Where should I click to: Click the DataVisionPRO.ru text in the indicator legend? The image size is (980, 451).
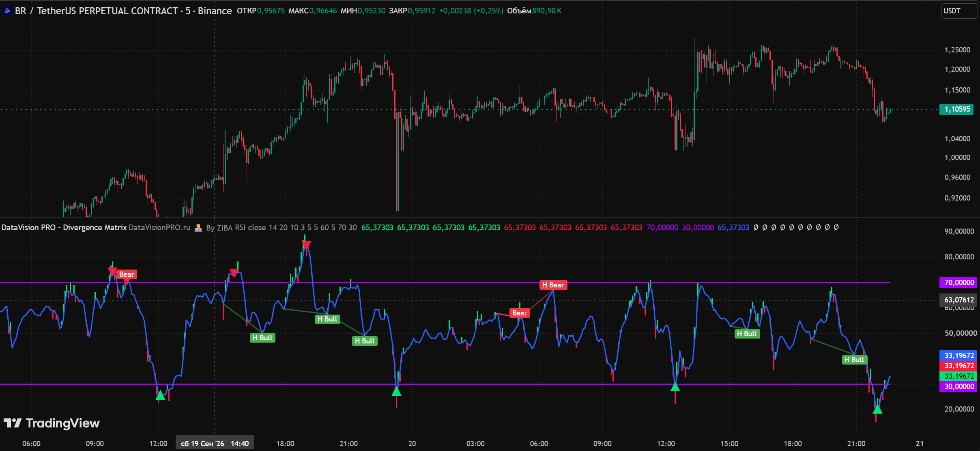(159, 227)
